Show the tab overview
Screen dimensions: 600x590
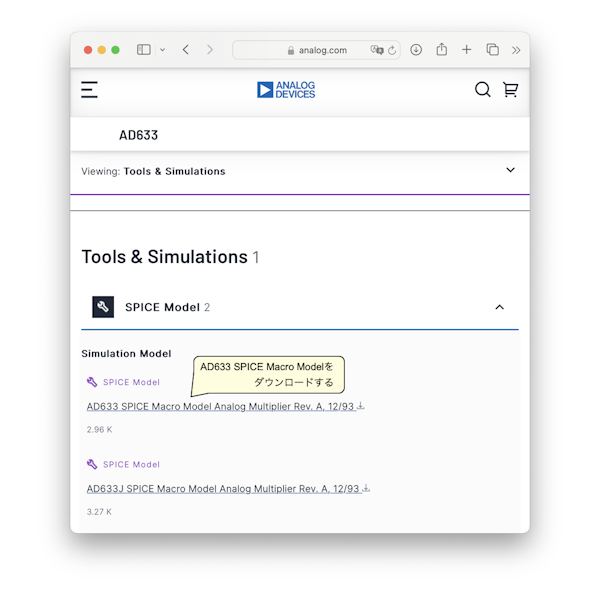492,50
